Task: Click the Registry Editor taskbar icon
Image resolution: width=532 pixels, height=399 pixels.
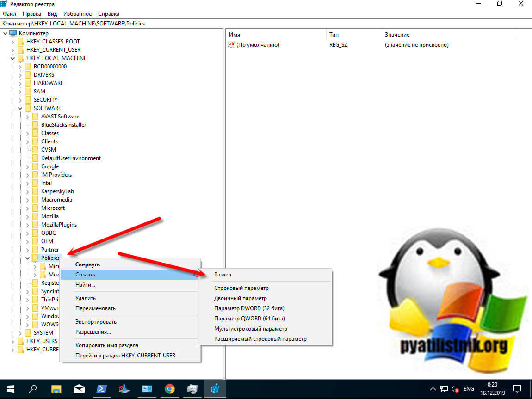Action: pyautogui.click(x=215, y=389)
